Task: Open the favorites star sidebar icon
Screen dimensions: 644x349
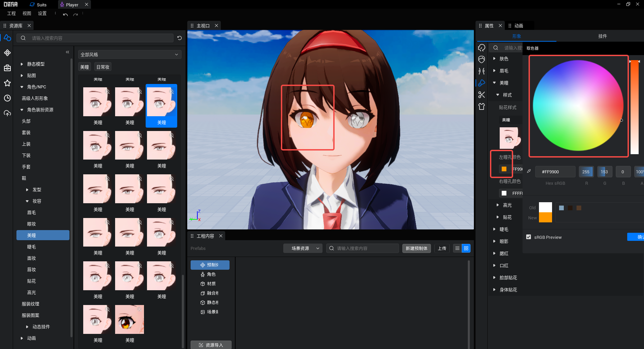Action: 7,83
